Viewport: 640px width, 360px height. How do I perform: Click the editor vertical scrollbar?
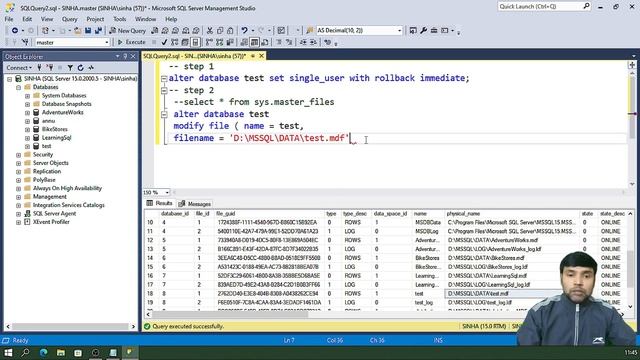pyautogui.click(x=632, y=108)
